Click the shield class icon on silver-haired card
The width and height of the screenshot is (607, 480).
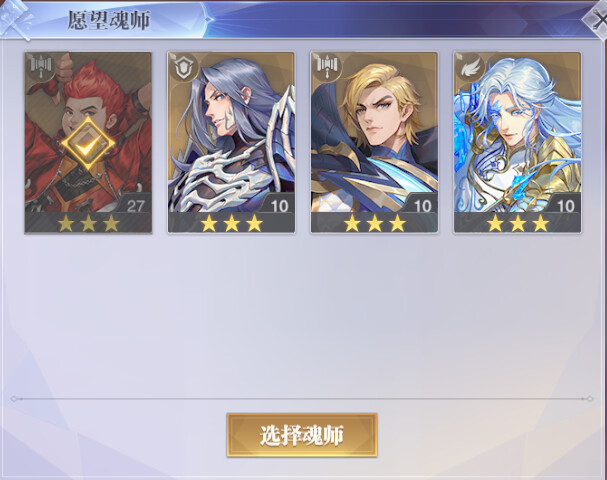183,69
